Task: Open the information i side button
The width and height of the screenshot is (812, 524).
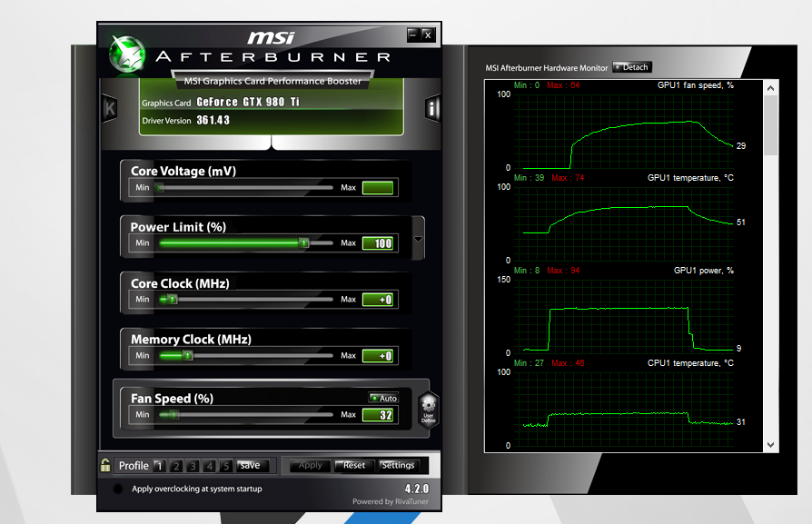Action: [432, 108]
